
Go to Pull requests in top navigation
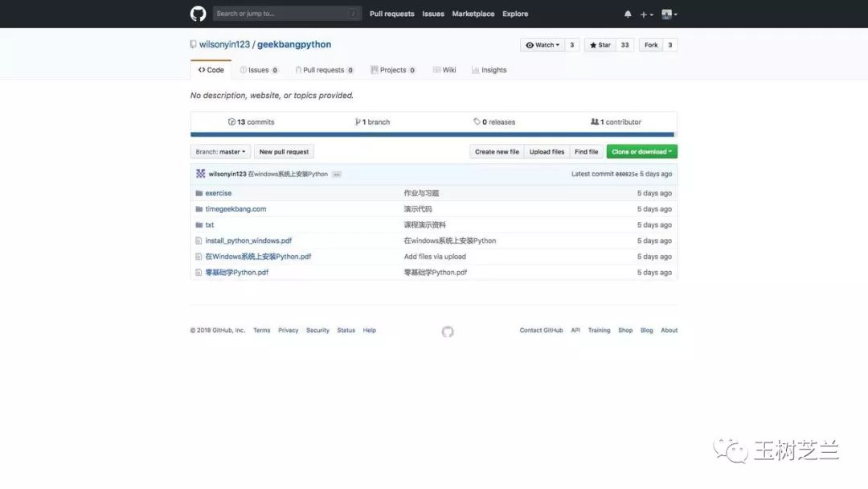click(x=392, y=14)
